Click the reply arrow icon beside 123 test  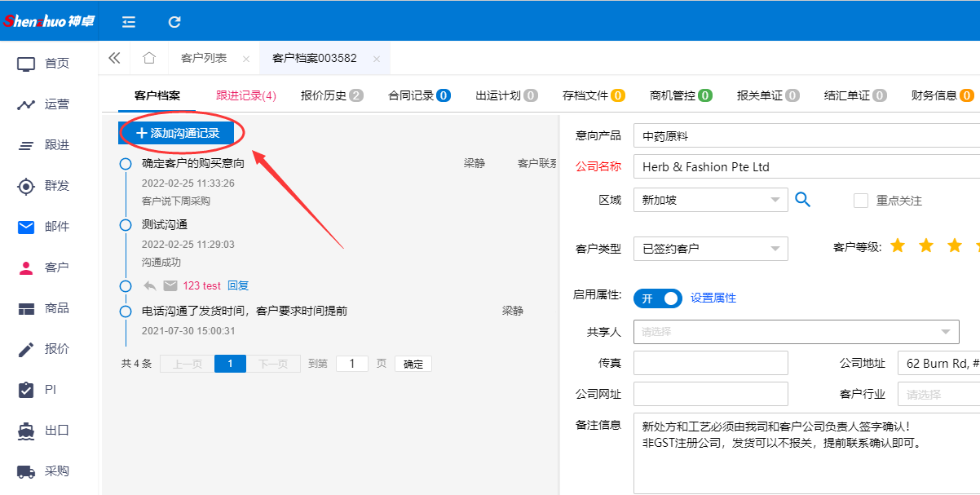[150, 285]
